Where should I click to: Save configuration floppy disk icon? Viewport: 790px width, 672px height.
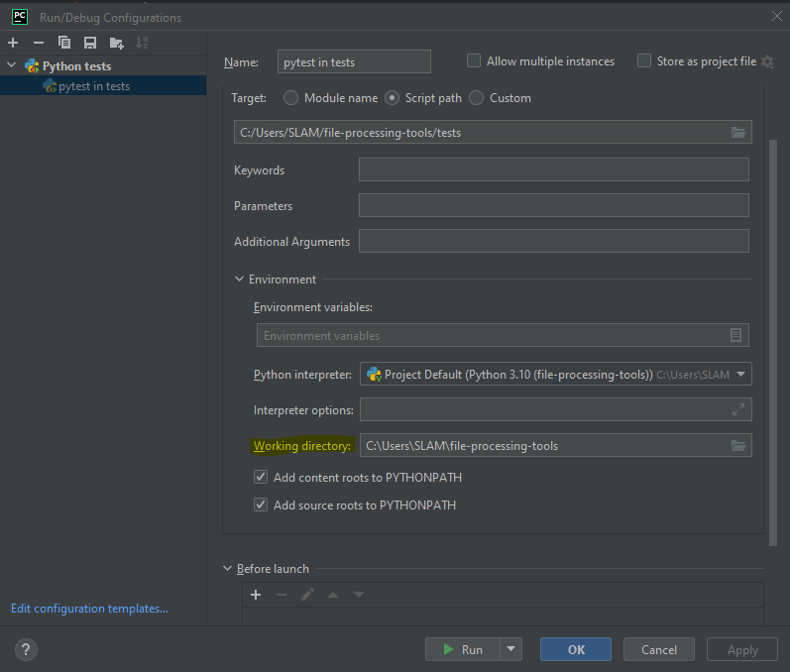click(90, 43)
